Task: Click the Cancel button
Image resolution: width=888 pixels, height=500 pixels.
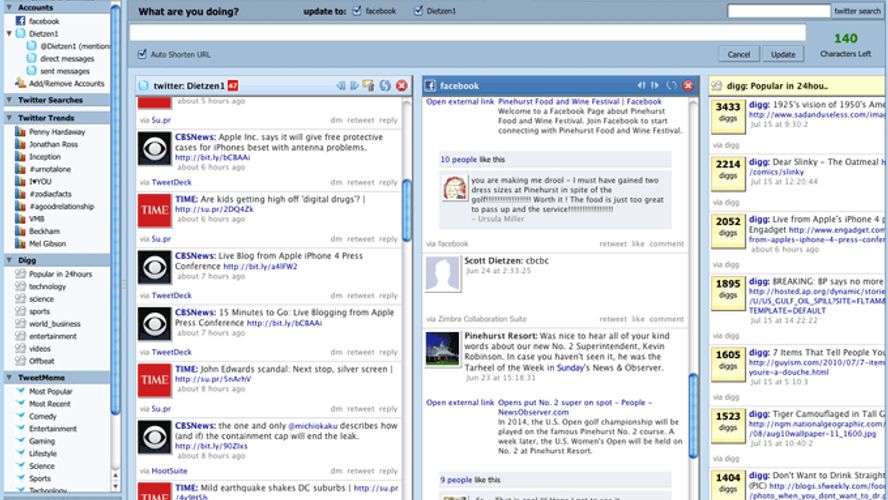Action: [x=738, y=54]
